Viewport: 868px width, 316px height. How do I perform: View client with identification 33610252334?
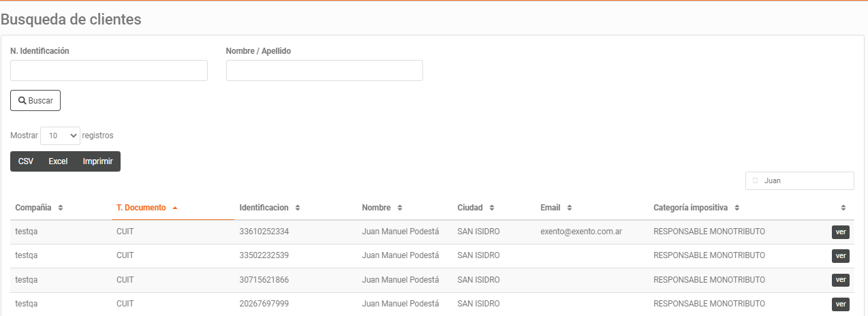coord(841,232)
